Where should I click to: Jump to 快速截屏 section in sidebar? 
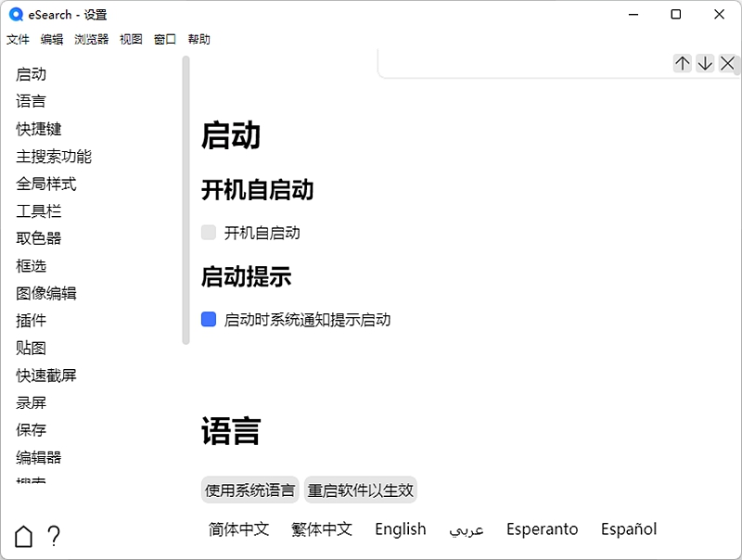click(46, 375)
